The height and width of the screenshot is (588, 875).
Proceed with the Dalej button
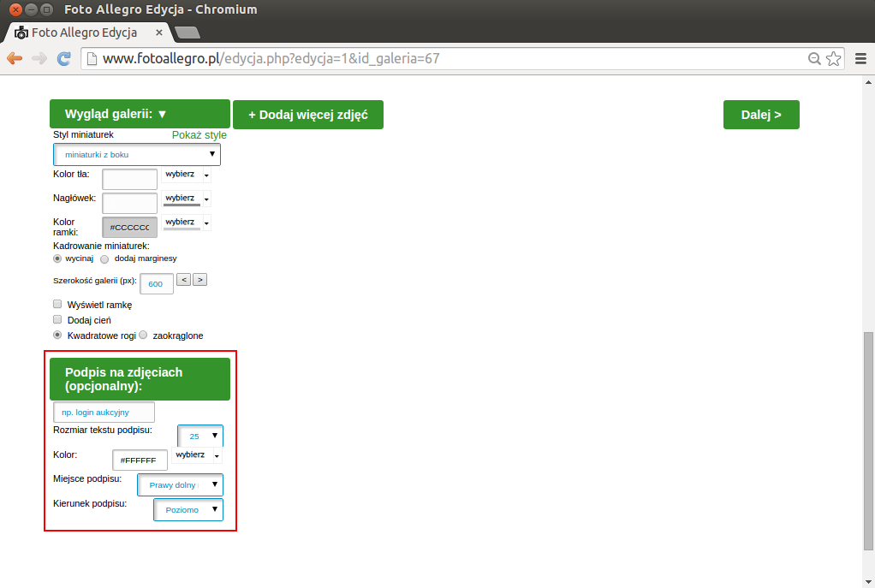pos(761,115)
